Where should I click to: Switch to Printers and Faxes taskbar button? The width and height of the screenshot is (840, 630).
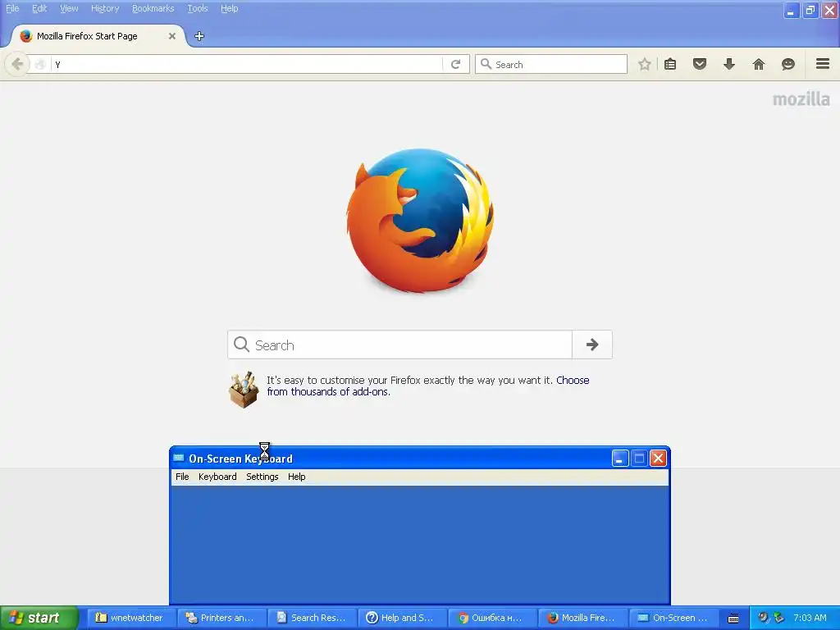tap(222, 618)
